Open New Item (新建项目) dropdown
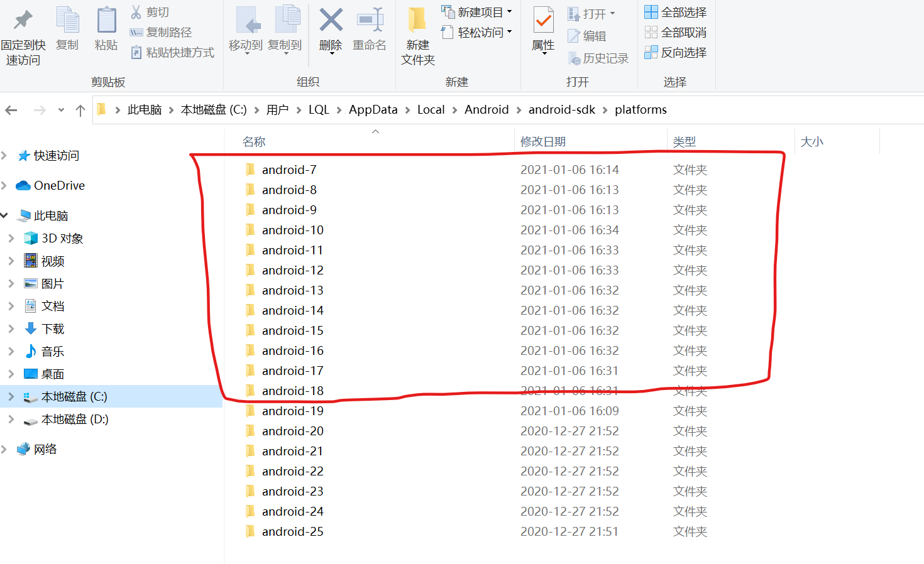 [x=476, y=12]
